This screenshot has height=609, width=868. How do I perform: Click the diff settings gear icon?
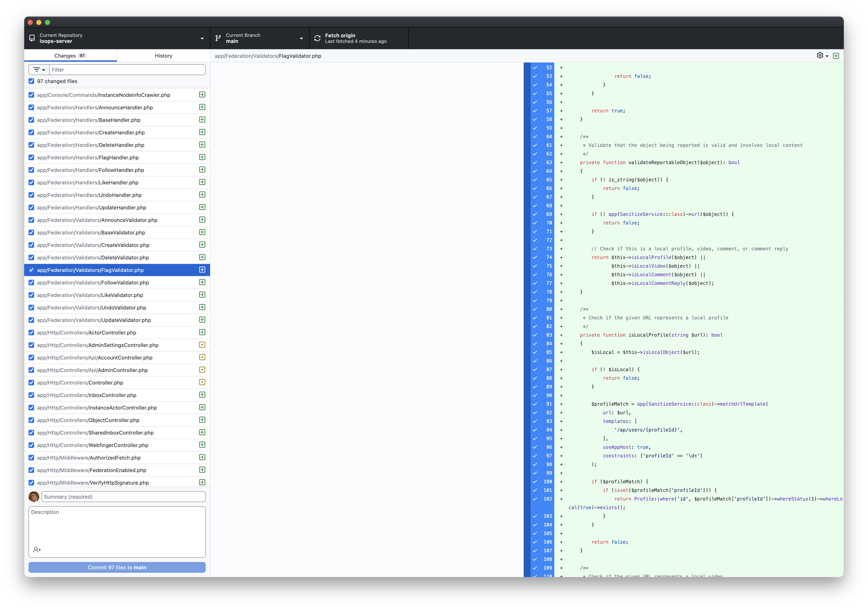pyautogui.click(x=820, y=56)
